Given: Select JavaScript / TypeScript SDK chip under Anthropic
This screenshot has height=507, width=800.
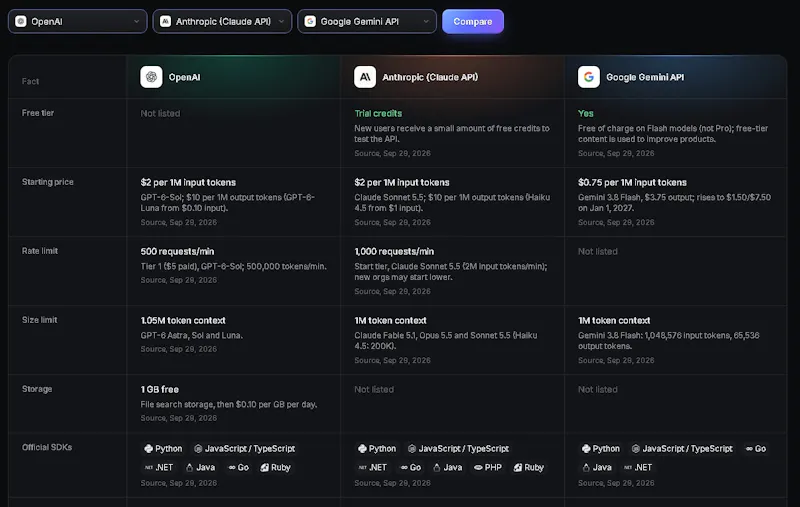Looking at the screenshot, I should click(459, 449).
